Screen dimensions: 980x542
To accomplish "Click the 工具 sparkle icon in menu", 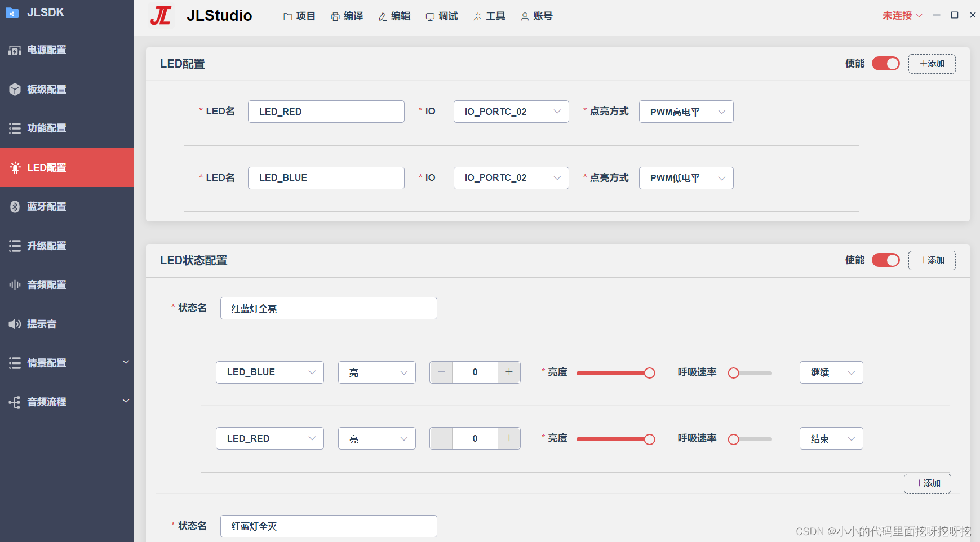I will (477, 17).
